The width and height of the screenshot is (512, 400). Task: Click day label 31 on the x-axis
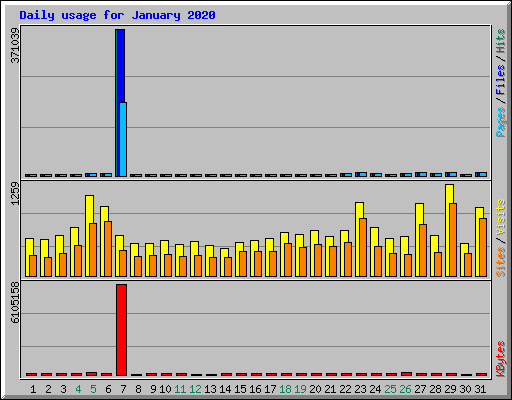(x=480, y=389)
